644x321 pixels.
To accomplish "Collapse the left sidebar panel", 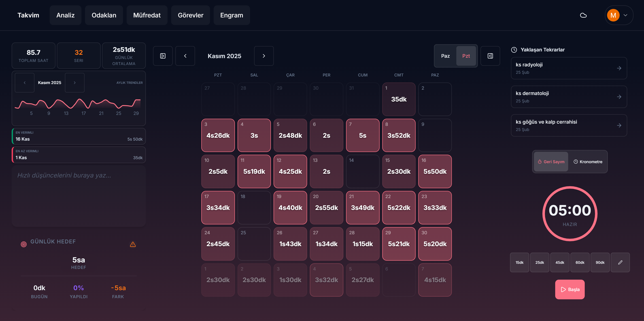I will [x=163, y=56].
